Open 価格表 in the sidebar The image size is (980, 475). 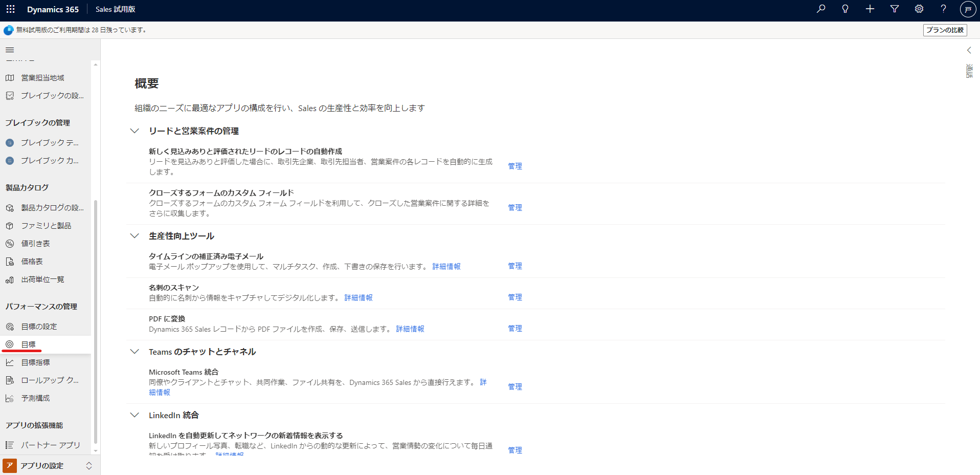click(x=32, y=262)
